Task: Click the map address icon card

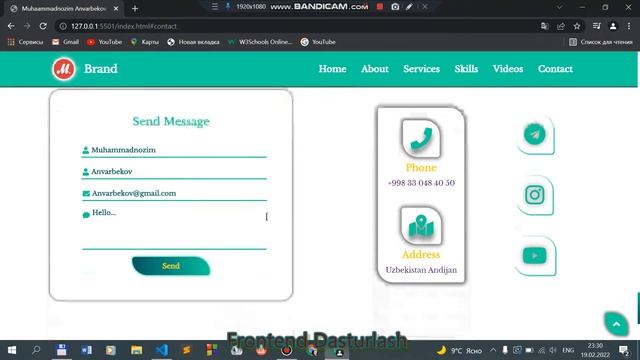Action: point(421,226)
